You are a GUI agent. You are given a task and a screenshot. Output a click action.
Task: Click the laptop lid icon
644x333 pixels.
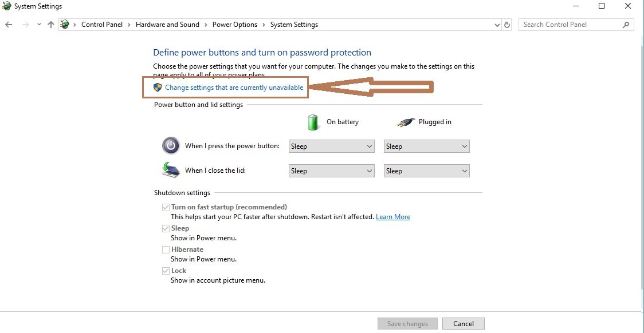tap(171, 170)
